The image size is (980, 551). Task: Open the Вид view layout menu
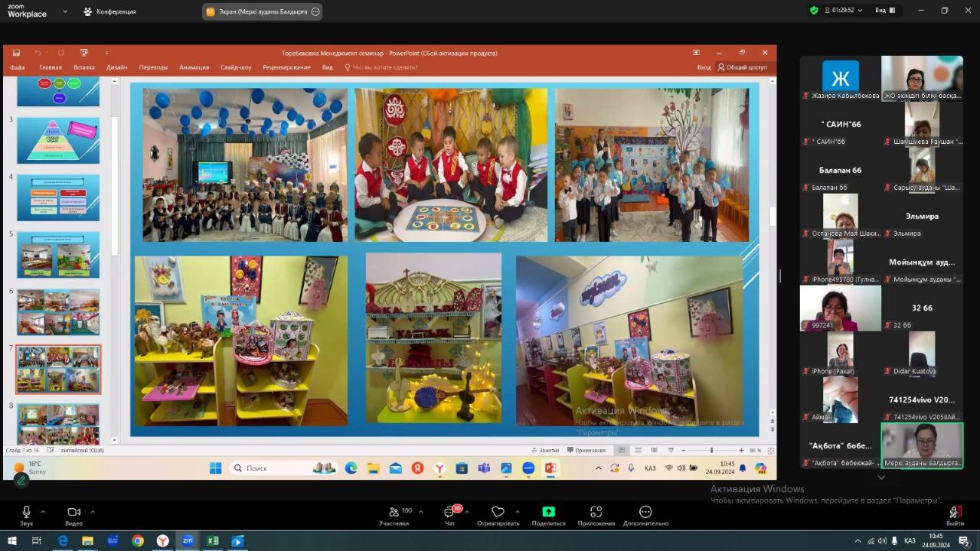point(884,11)
